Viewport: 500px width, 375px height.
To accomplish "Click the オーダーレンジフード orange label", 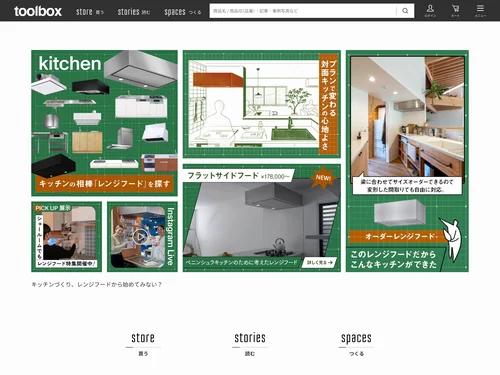I will coord(398,236).
